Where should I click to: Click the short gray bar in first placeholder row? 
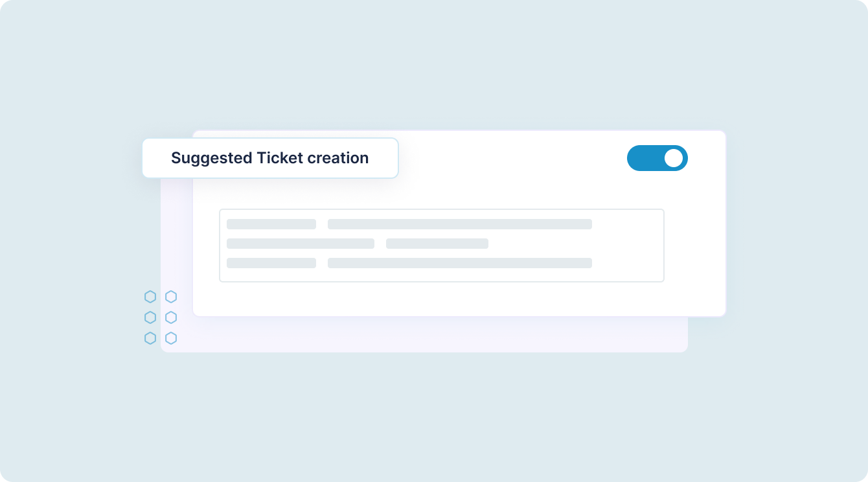click(x=271, y=224)
